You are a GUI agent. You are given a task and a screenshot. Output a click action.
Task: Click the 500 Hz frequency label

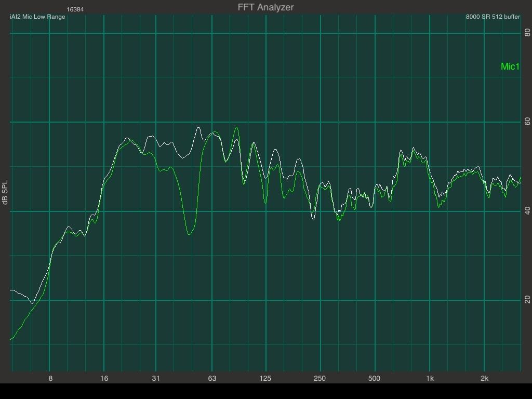[374, 378]
